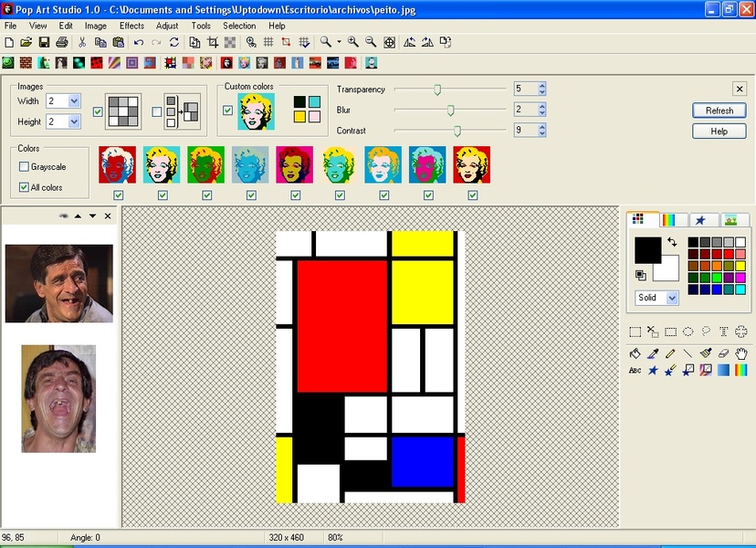This screenshot has width=756, height=548.
Task: Enable the Grayscale checkbox
Action: (25, 167)
